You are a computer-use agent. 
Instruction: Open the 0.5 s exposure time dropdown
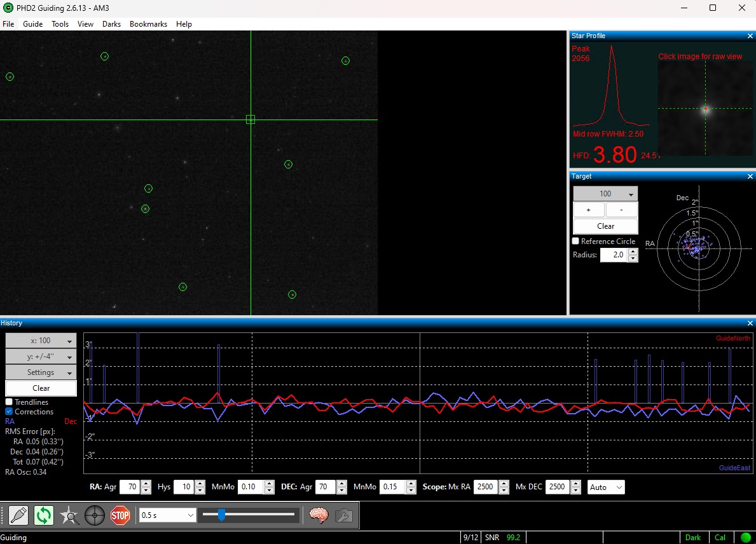tap(167, 515)
